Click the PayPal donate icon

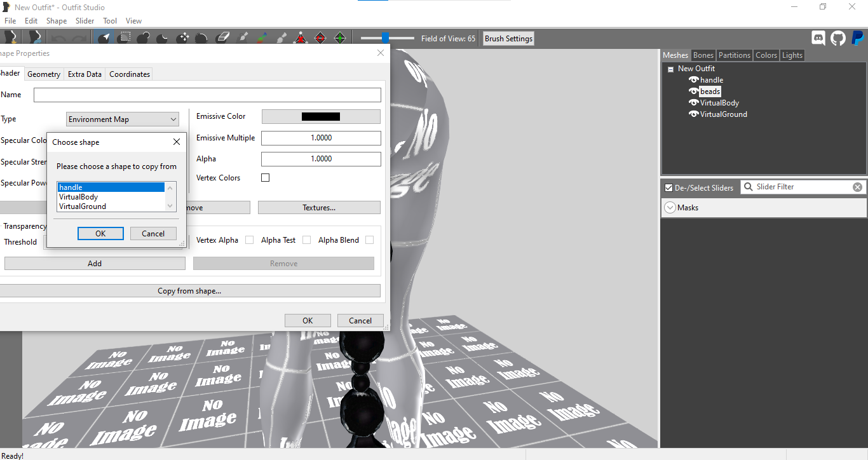857,38
